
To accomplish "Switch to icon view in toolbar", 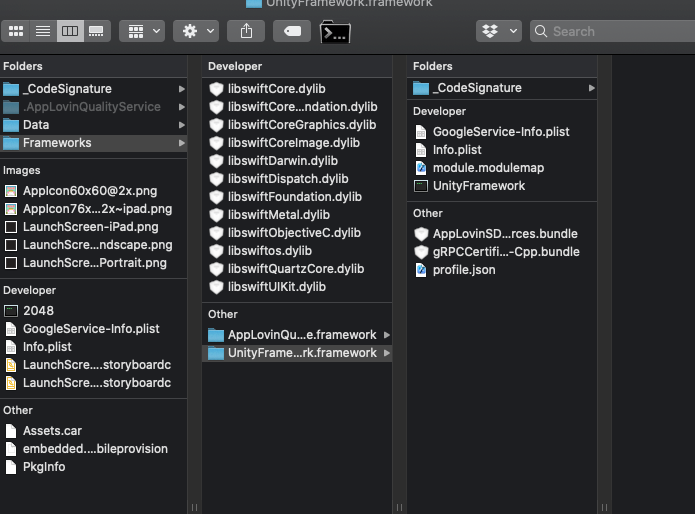I will click(x=16, y=31).
